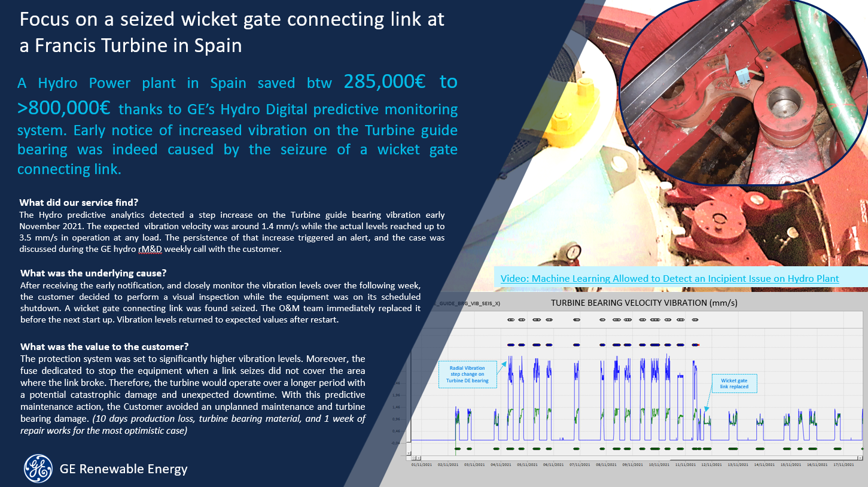The width and height of the screenshot is (868, 487).
Task: Click the Turbine Bearing Velocity Vibration chart title
Action: pos(644,303)
